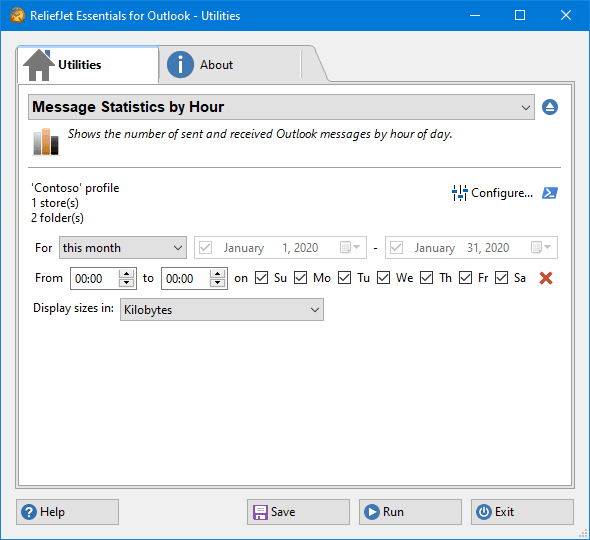590x540 pixels.
Task: Toggle the Th day checkbox
Action: click(x=426, y=278)
